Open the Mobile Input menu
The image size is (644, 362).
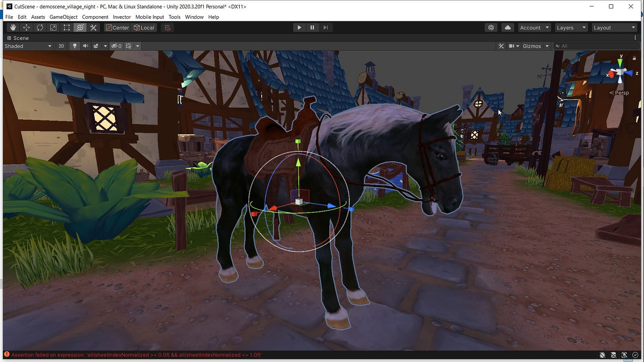click(x=150, y=17)
